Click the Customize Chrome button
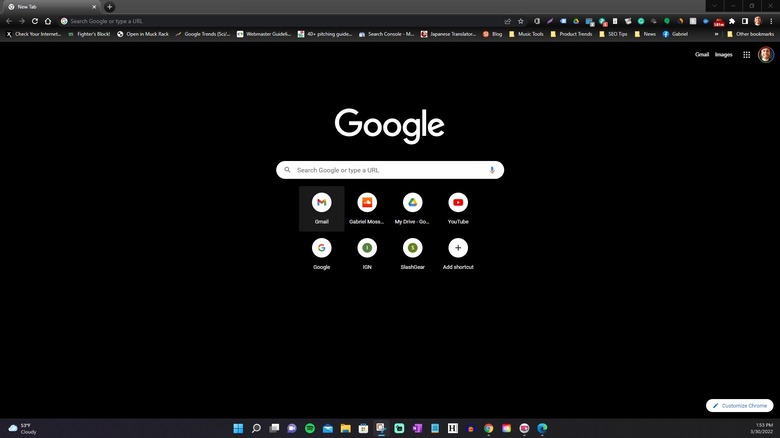This screenshot has width=780, height=438. click(739, 406)
